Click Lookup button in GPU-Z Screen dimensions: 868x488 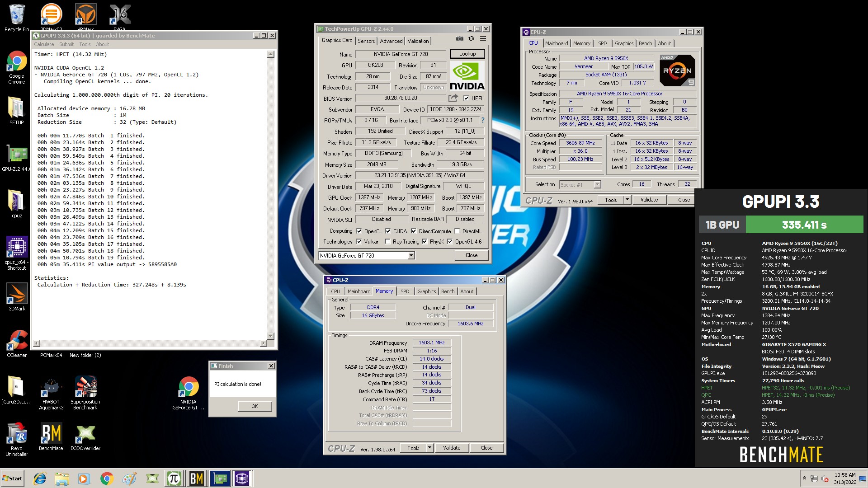[467, 54]
